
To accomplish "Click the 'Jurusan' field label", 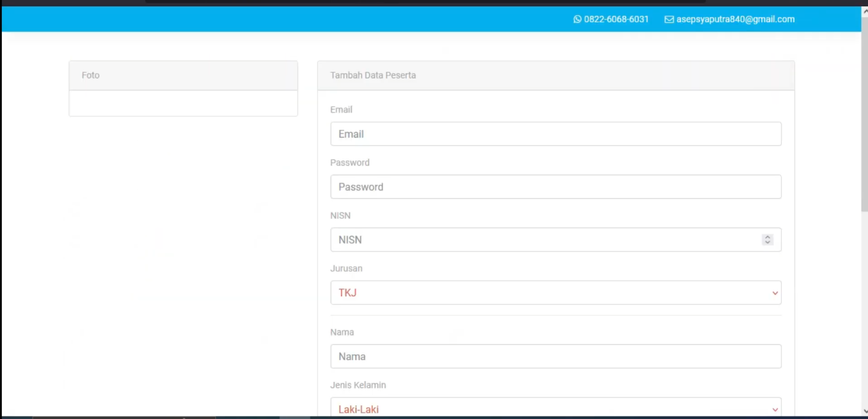I will (346, 269).
